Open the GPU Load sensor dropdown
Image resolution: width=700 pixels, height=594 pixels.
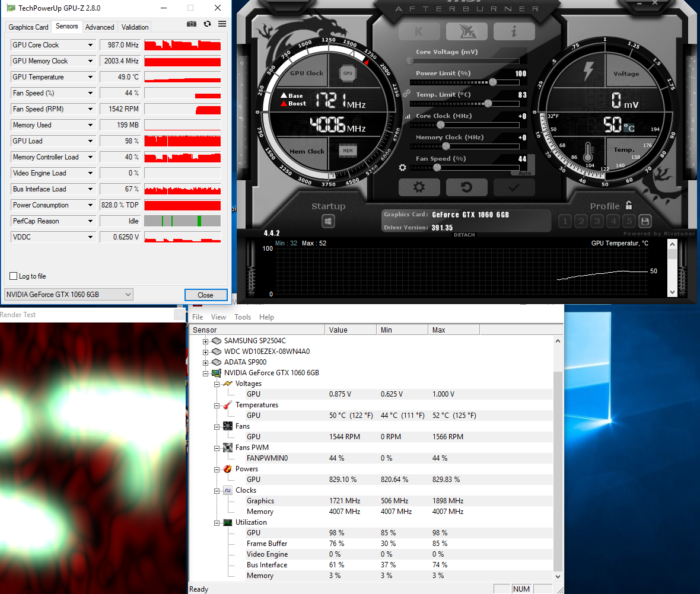pyautogui.click(x=90, y=141)
